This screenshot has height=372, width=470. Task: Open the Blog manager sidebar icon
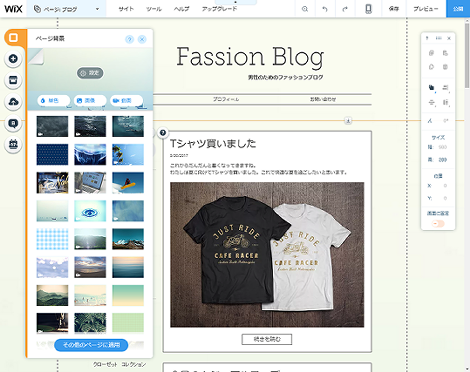click(13, 123)
